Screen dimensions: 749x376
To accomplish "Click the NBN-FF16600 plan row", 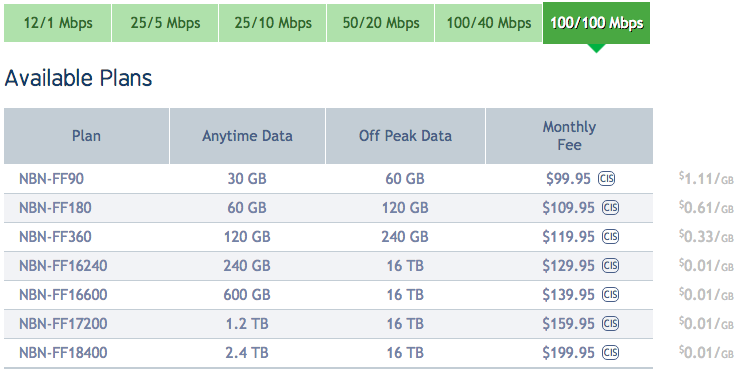I will [x=328, y=295].
